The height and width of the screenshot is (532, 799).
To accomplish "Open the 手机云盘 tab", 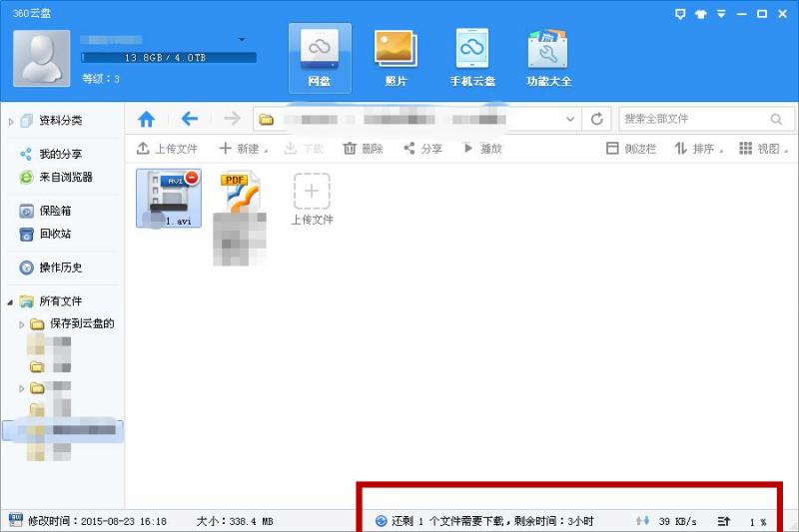I will 472,58.
